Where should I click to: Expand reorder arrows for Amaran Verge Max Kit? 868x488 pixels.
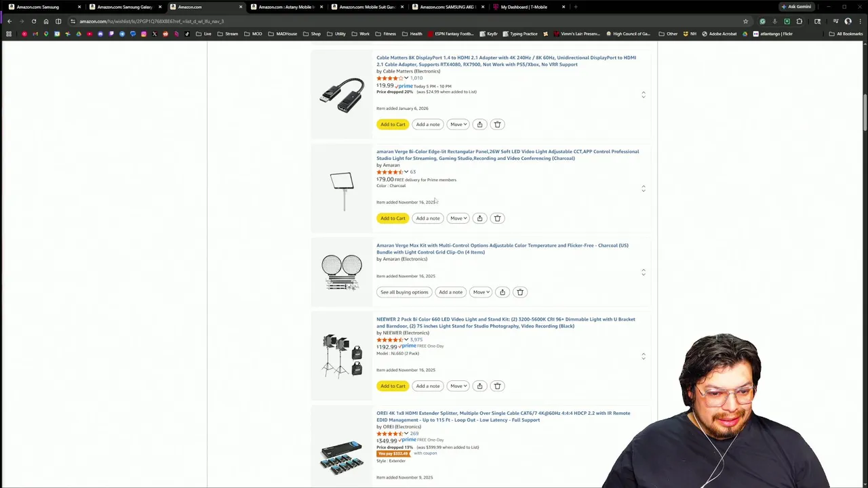tap(644, 272)
